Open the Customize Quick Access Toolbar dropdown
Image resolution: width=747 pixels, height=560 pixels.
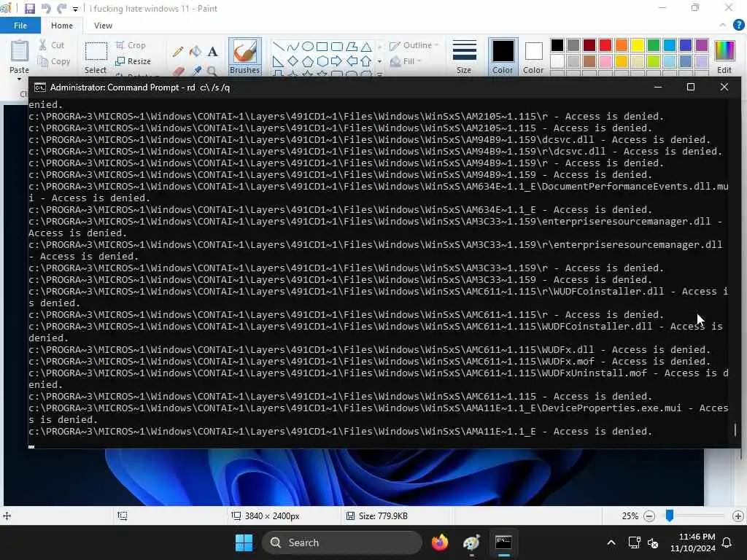click(x=75, y=9)
